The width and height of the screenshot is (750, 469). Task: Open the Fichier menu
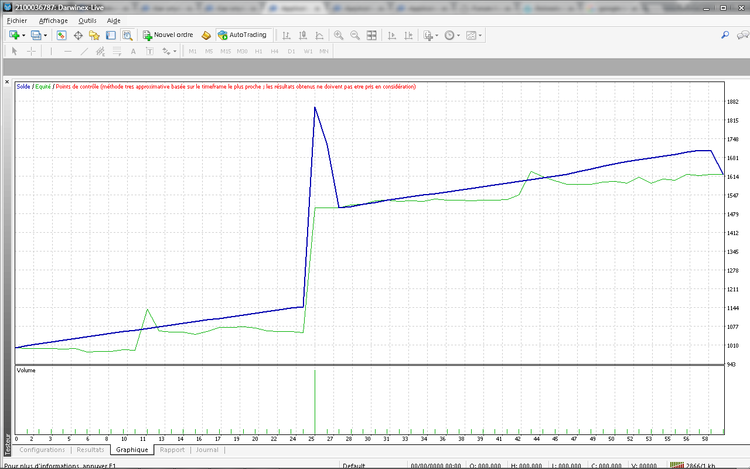point(17,20)
